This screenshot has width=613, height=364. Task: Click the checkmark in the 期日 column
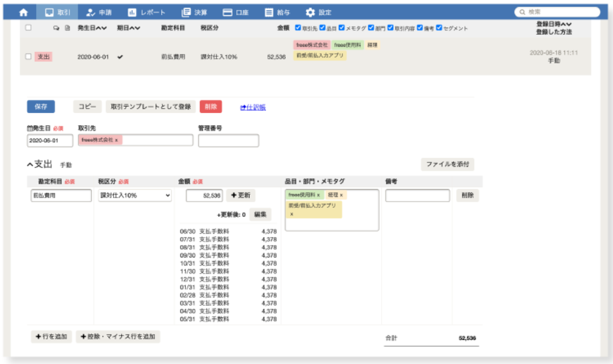pos(120,57)
